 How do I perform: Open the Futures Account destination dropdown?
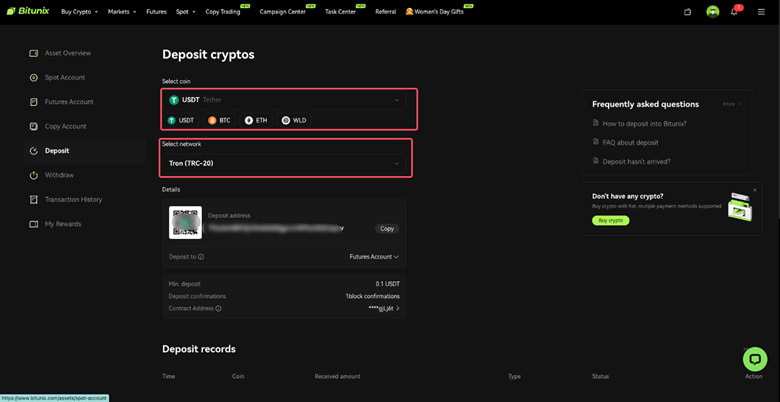373,257
